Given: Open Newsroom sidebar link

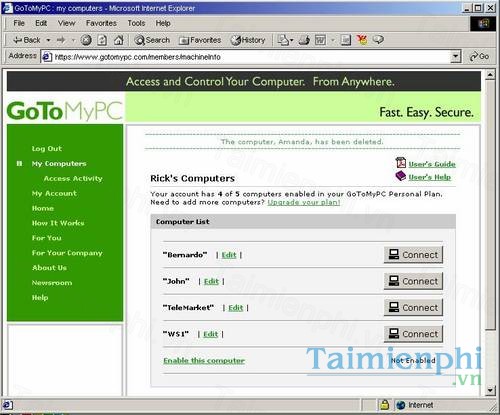Looking at the screenshot, I should [x=52, y=283].
